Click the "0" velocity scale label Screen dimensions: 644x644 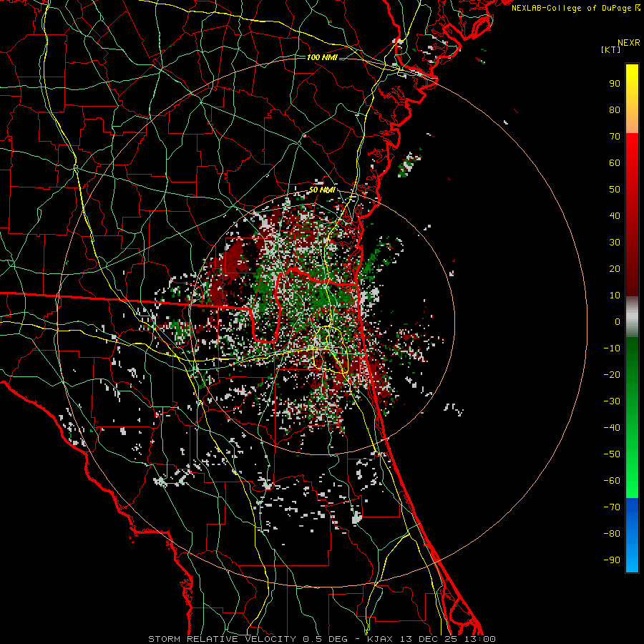tap(618, 322)
